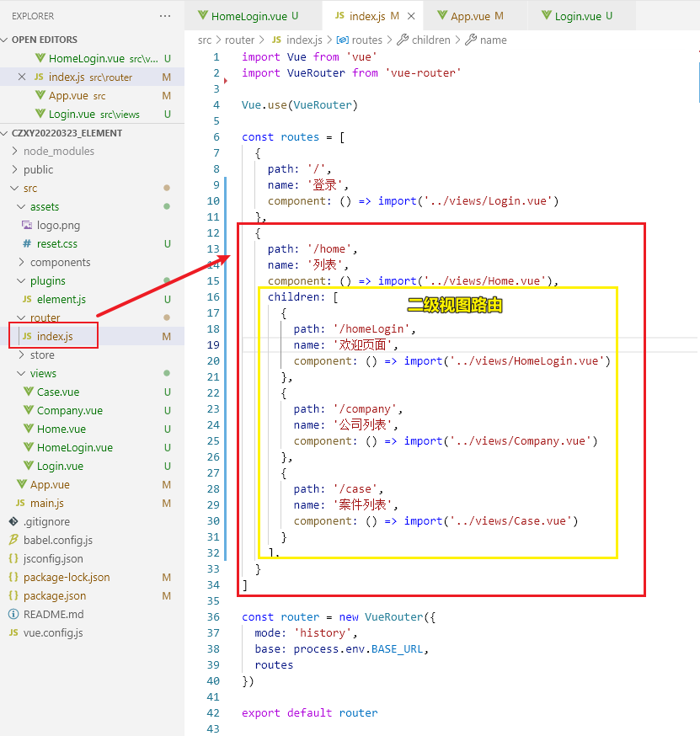Viewport: 700px width, 736px height.
Task: Collapse assets folder
Action: coord(45,206)
